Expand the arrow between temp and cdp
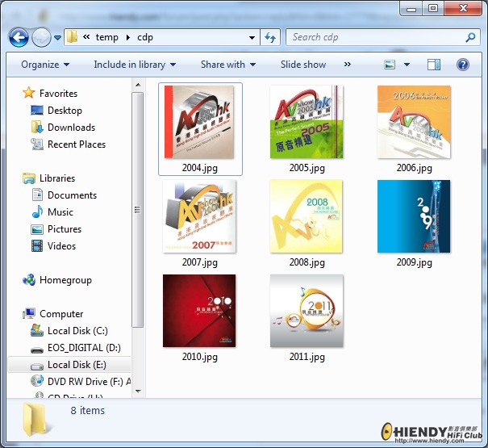The height and width of the screenshot is (448, 488). (x=128, y=37)
